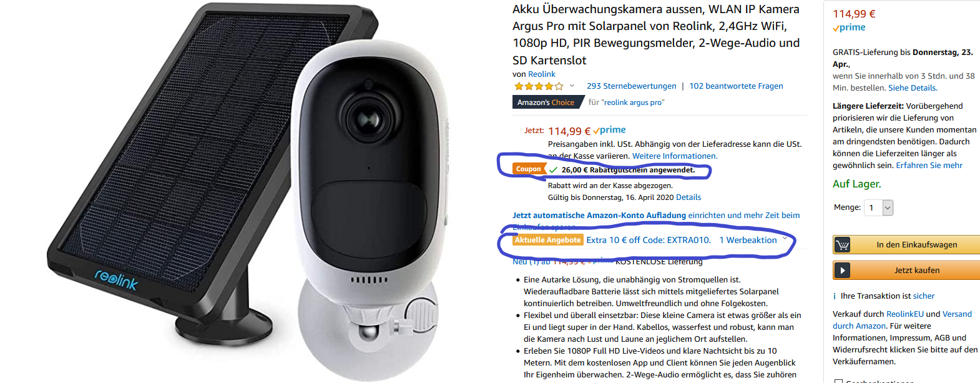The image size is (980, 383).
Task: Click the Amazon's Choice badge
Action: coord(546,102)
